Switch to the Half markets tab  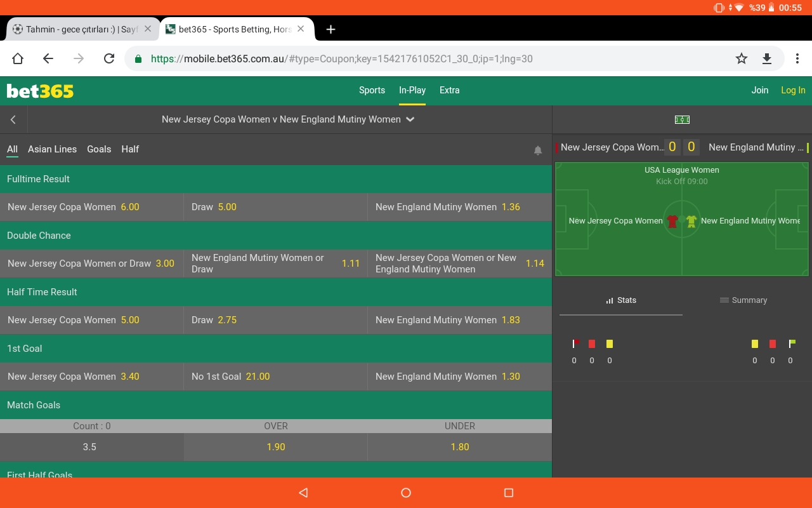[x=130, y=149]
